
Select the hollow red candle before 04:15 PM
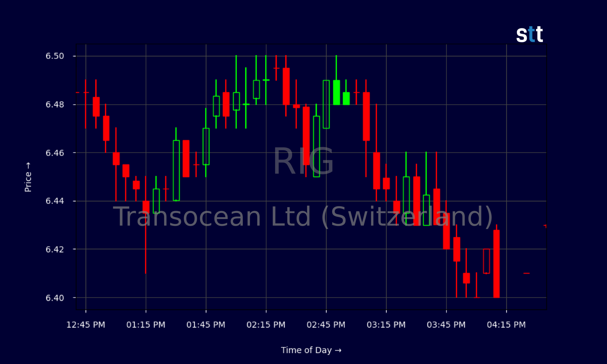[x=486, y=261]
